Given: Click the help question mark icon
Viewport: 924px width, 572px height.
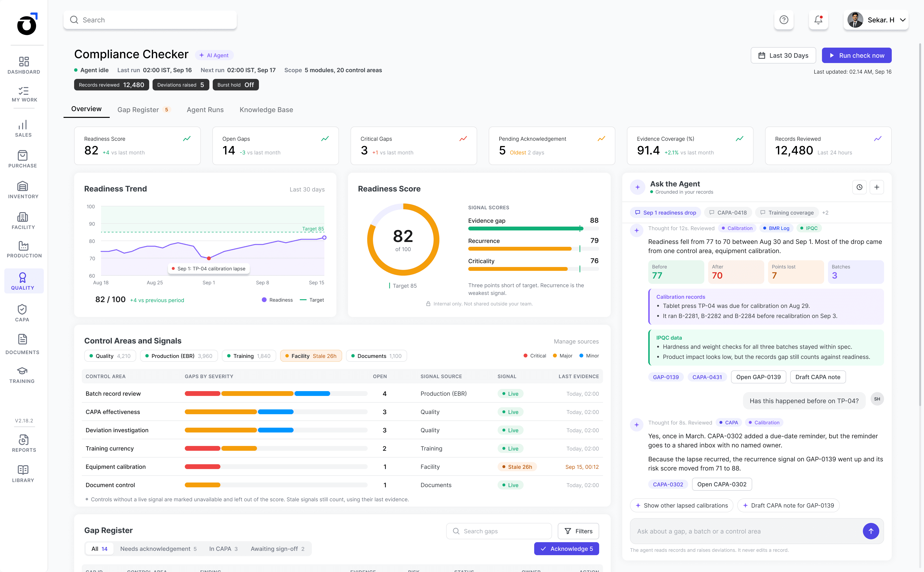Looking at the screenshot, I should click(784, 20).
